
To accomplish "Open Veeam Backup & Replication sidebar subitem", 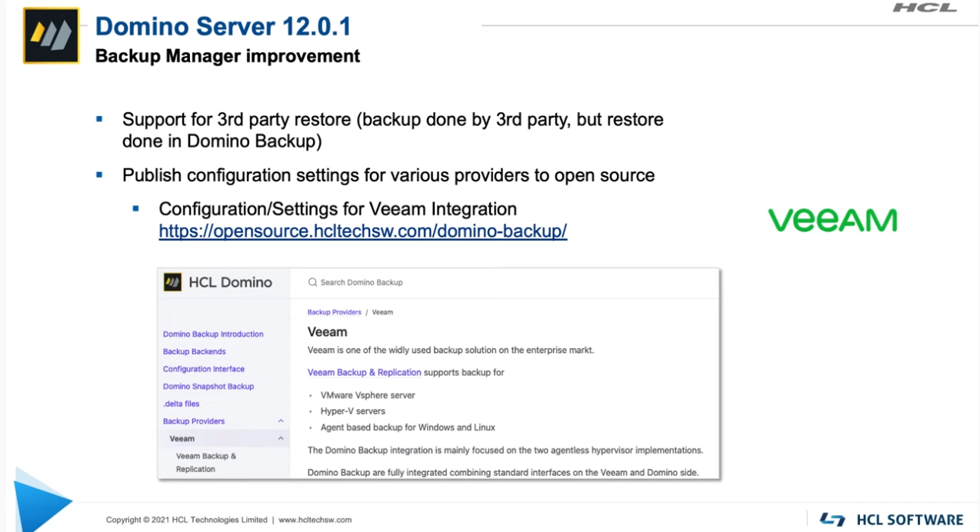I will 206,462.
